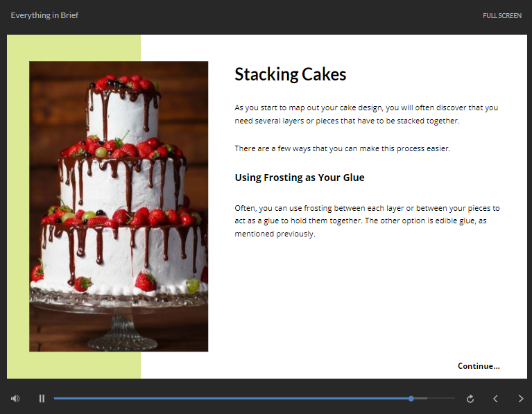The height and width of the screenshot is (414, 532).
Task: Enter FULL SCREEN mode
Action: (x=502, y=16)
